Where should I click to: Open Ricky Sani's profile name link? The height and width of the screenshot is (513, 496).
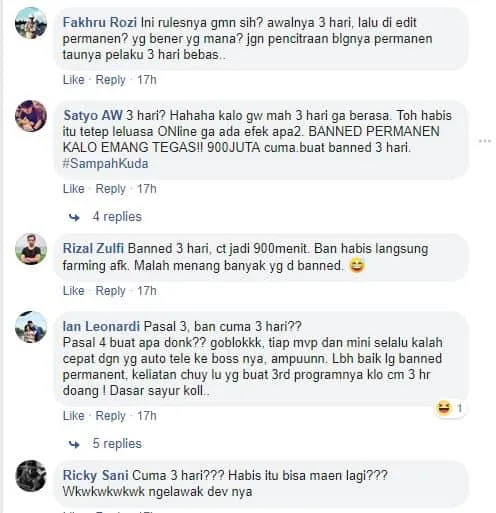(x=96, y=475)
